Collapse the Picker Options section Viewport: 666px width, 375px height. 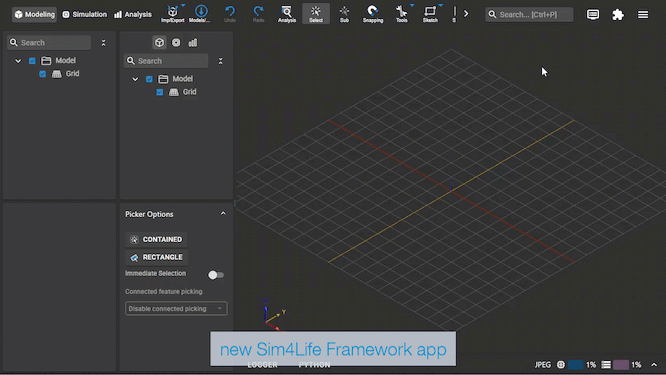(x=223, y=214)
